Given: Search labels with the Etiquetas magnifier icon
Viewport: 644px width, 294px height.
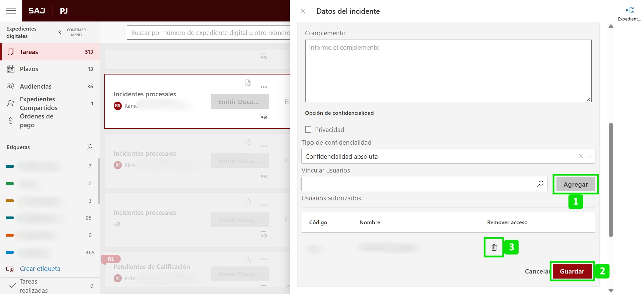Looking at the screenshot, I should tap(90, 147).
